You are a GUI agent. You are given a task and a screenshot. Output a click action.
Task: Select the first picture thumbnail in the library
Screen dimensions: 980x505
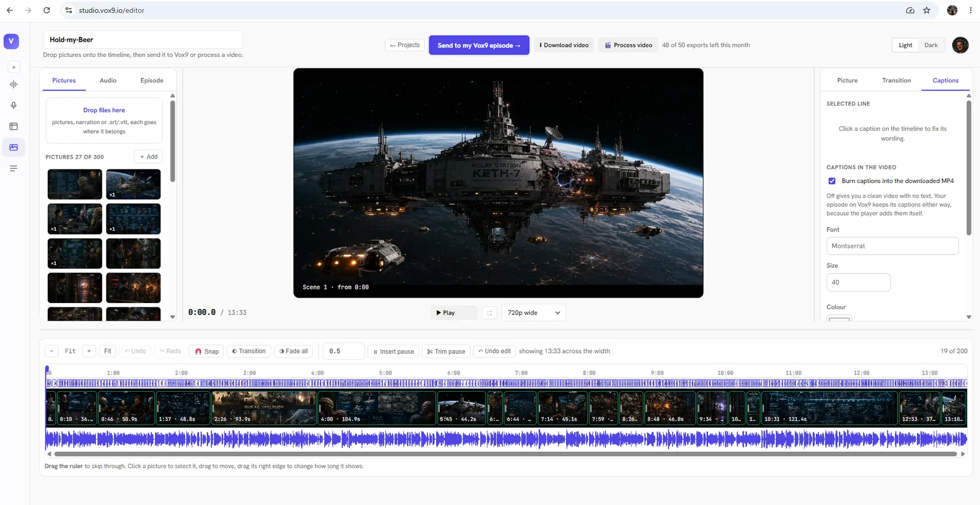tap(75, 184)
